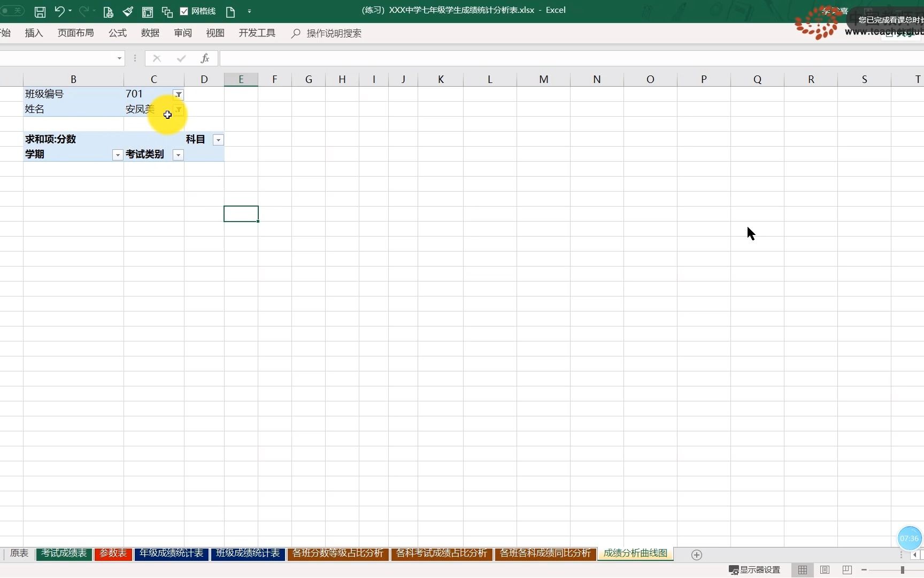
Task: Open the 数据 ribbon tab
Action: [x=150, y=33]
